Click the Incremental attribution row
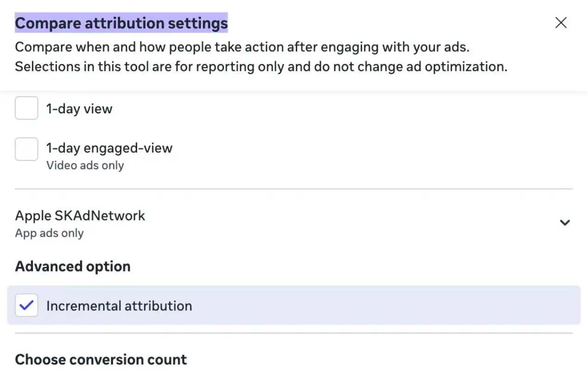The image size is (588, 370). (x=294, y=305)
